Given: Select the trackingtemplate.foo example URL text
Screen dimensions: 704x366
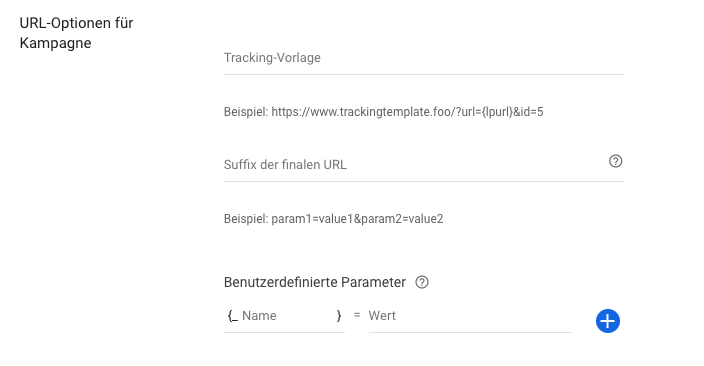Looking at the screenshot, I should coord(407,112).
